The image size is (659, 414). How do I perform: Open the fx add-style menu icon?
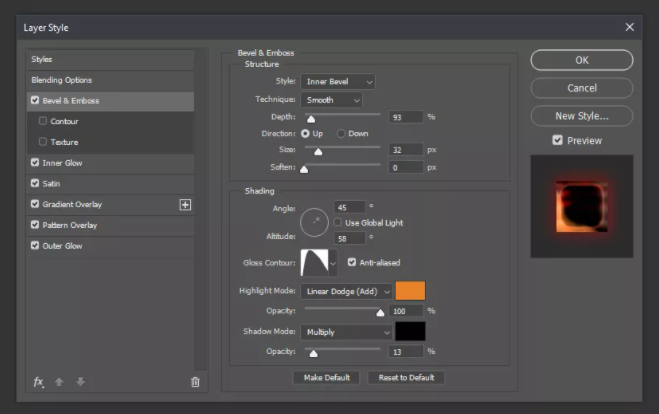point(38,382)
